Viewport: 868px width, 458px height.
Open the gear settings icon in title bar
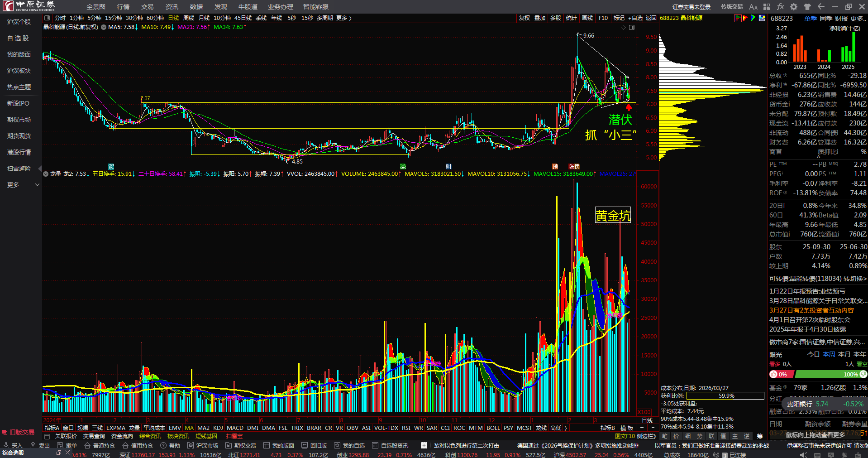point(794,7)
